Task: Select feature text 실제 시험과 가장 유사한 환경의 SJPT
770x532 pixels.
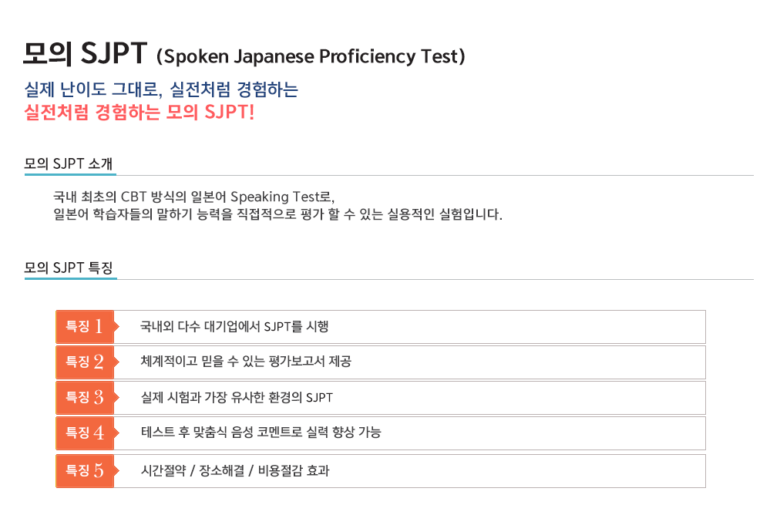Action: click(x=237, y=397)
